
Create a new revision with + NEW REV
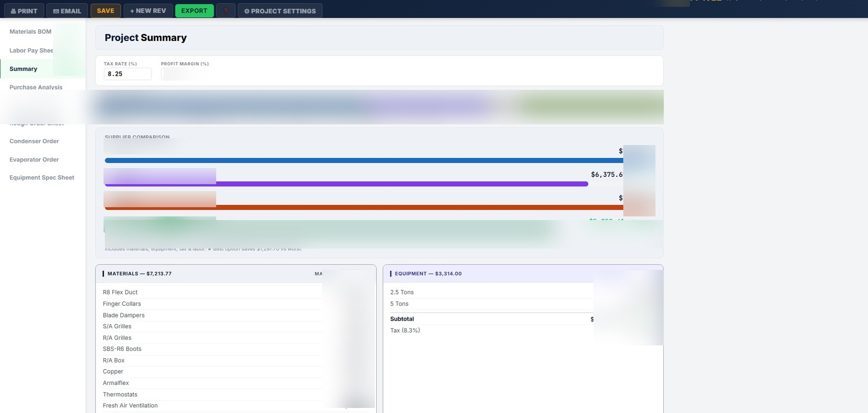(x=148, y=11)
